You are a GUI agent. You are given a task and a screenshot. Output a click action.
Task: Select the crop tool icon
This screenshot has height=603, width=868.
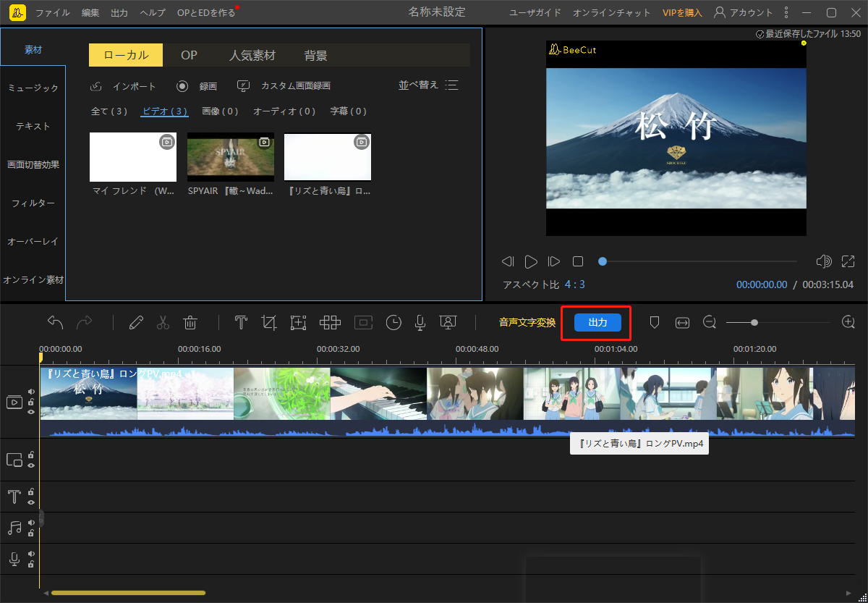tap(269, 323)
